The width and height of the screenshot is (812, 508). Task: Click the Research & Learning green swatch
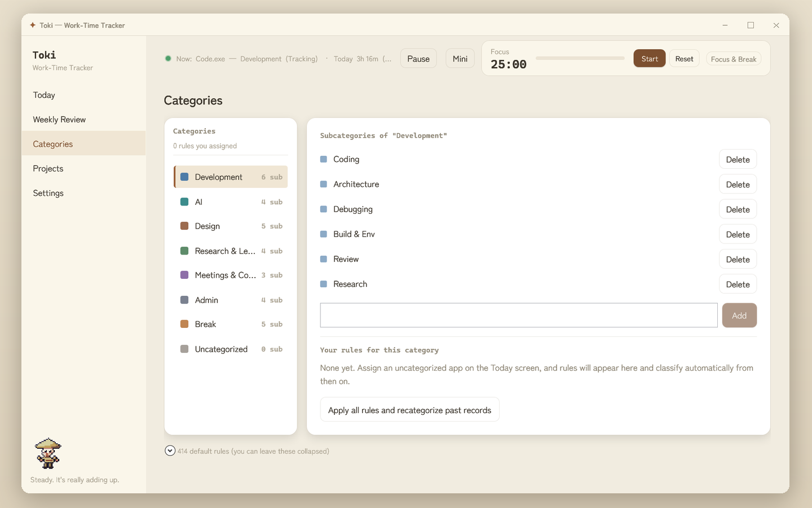184,251
